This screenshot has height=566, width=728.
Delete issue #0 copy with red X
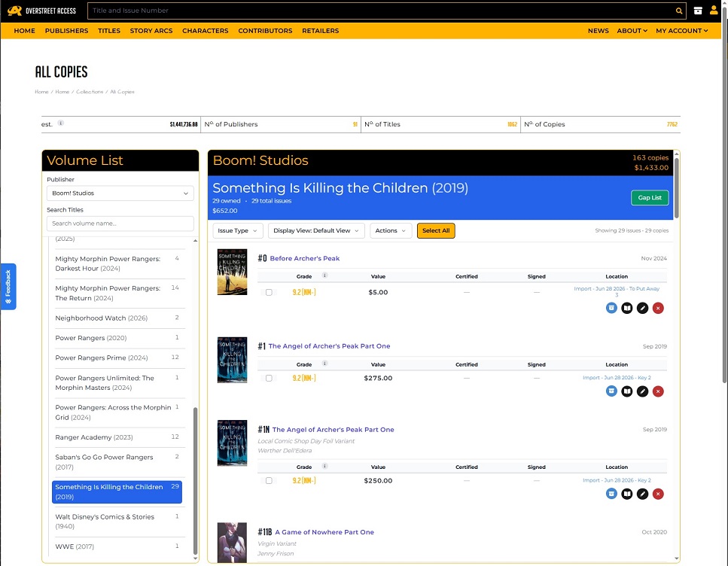658,308
